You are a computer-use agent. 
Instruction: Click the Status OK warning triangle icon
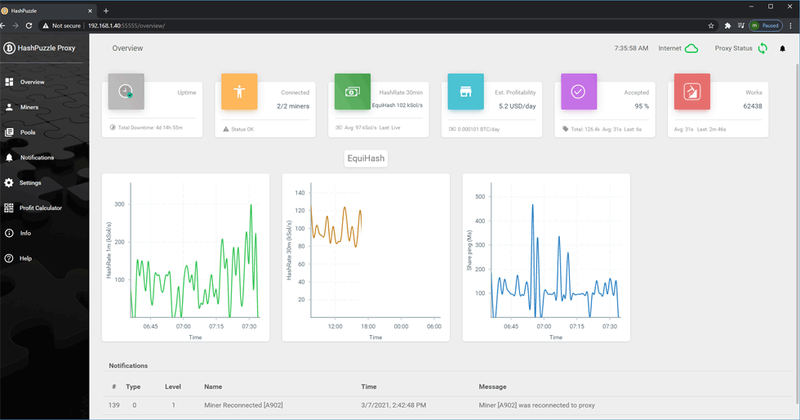pyautogui.click(x=226, y=129)
